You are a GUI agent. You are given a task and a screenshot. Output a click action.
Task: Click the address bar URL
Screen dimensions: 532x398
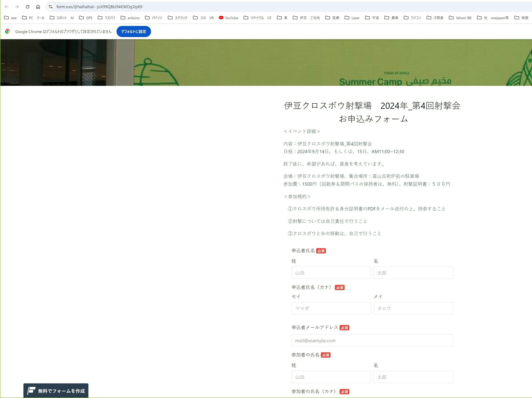point(99,7)
